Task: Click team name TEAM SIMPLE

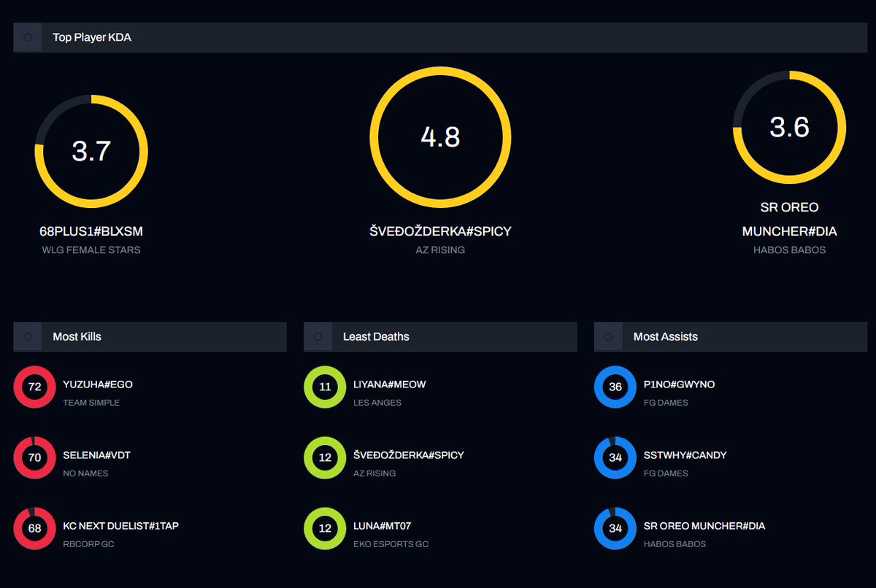Action: [x=91, y=403]
